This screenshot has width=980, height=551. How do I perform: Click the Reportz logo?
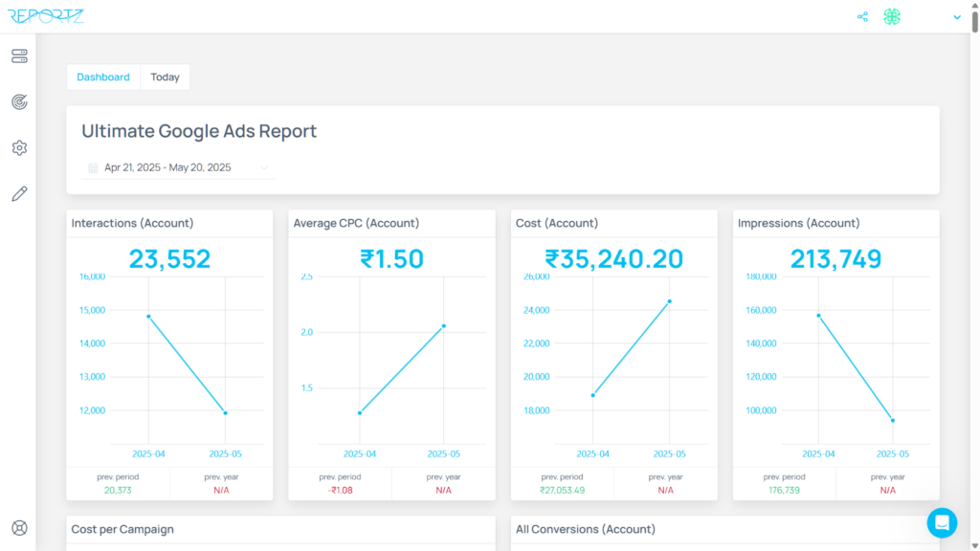(x=46, y=16)
